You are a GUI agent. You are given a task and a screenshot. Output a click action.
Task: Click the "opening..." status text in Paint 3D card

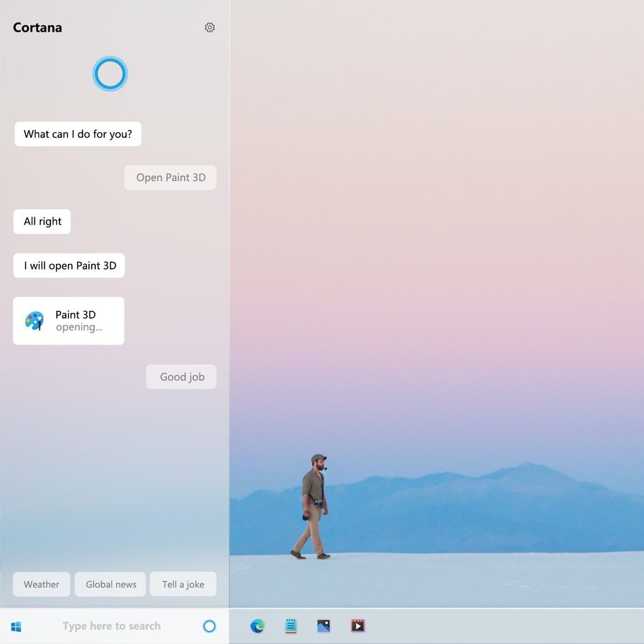pos(79,328)
